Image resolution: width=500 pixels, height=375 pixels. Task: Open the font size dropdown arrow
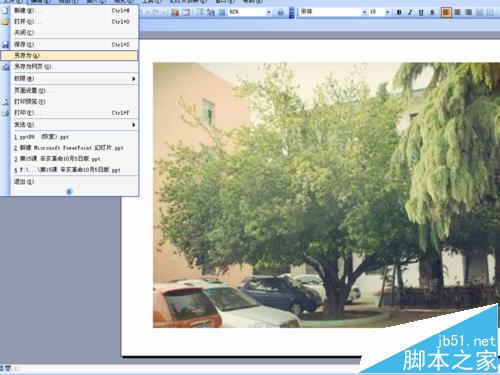(x=388, y=12)
